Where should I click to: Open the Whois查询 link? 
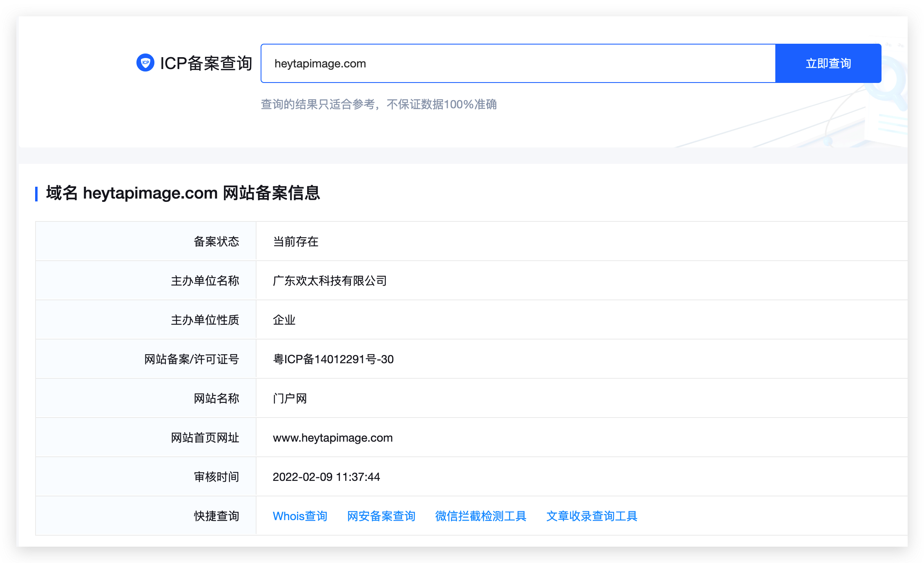pos(300,516)
